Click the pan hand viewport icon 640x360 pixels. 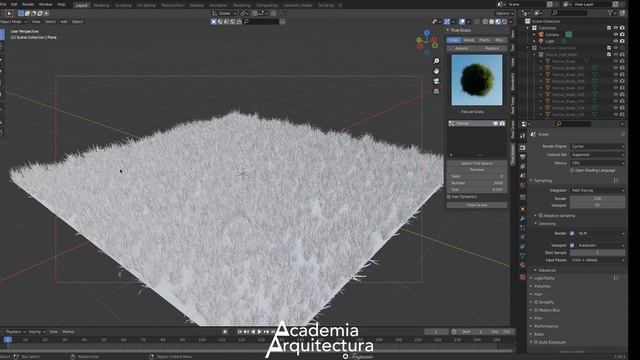(x=436, y=71)
